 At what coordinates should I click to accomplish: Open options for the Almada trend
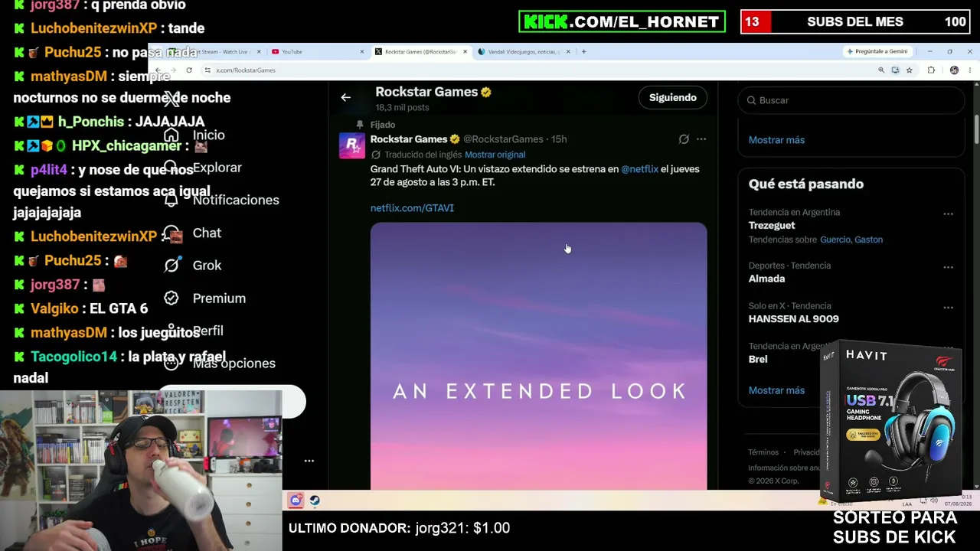pyautogui.click(x=948, y=267)
